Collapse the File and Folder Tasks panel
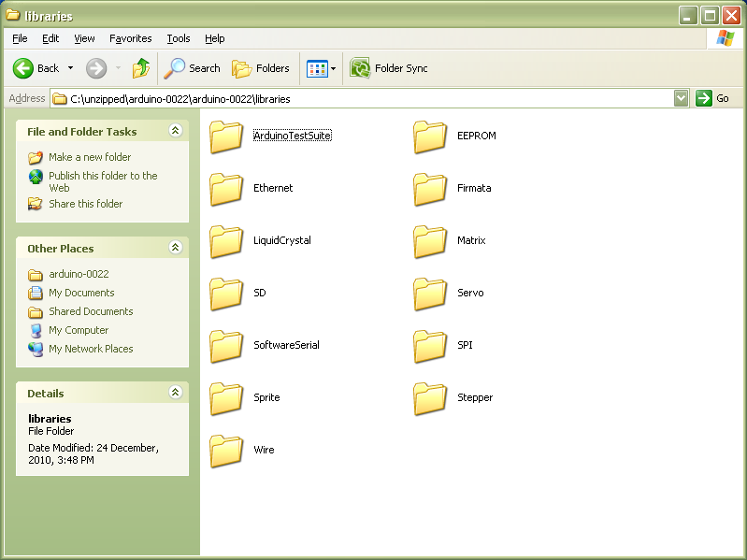This screenshot has width=747, height=560. click(176, 131)
